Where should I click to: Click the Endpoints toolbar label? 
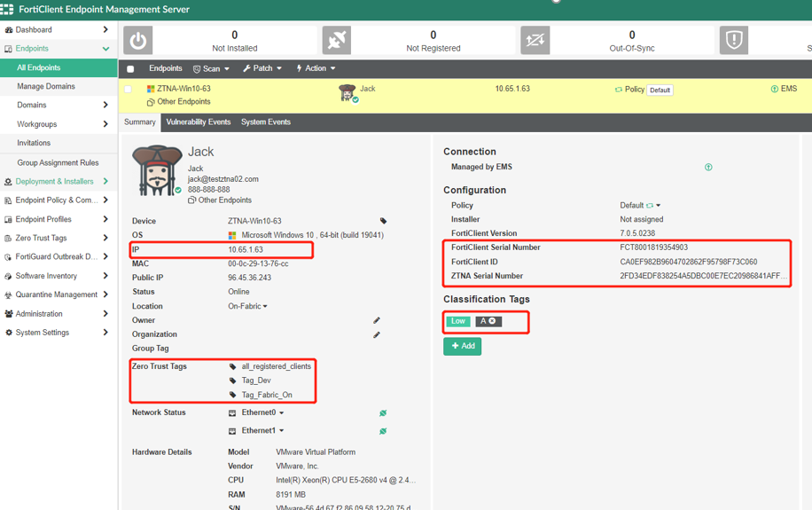pos(166,68)
